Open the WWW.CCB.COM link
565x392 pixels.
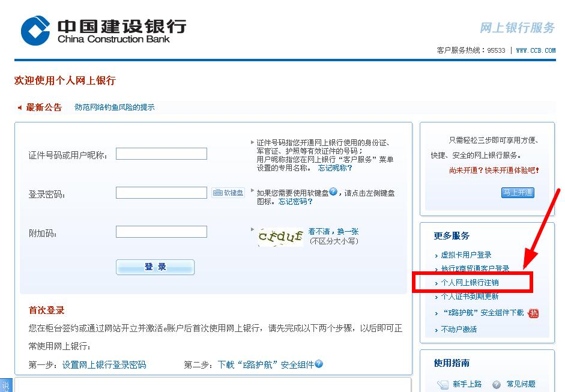tap(536, 50)
